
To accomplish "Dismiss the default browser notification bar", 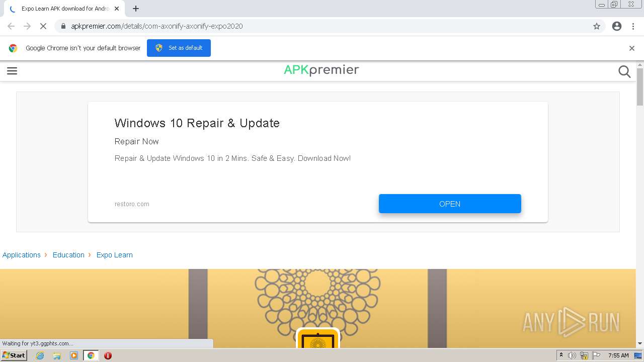I will pyautogui.click(x=632, y=48).
